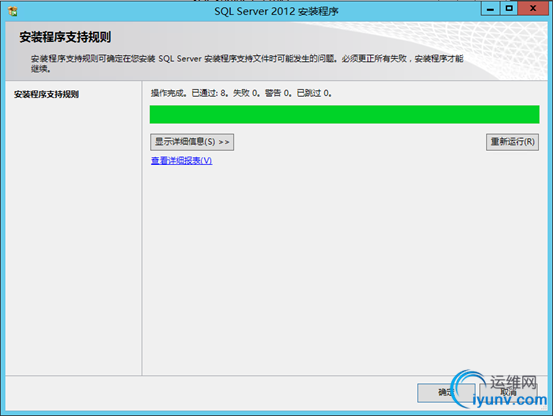Select 安装程序支持规则 step in left pane
Screen dimensions: 553x416
click(x=46, y=94)
